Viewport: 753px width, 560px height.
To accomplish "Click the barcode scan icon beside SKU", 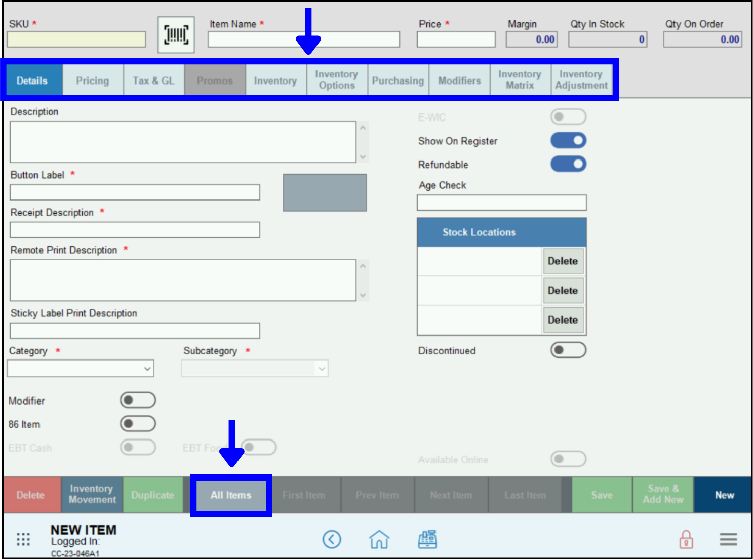I will (x=176, y=35).
